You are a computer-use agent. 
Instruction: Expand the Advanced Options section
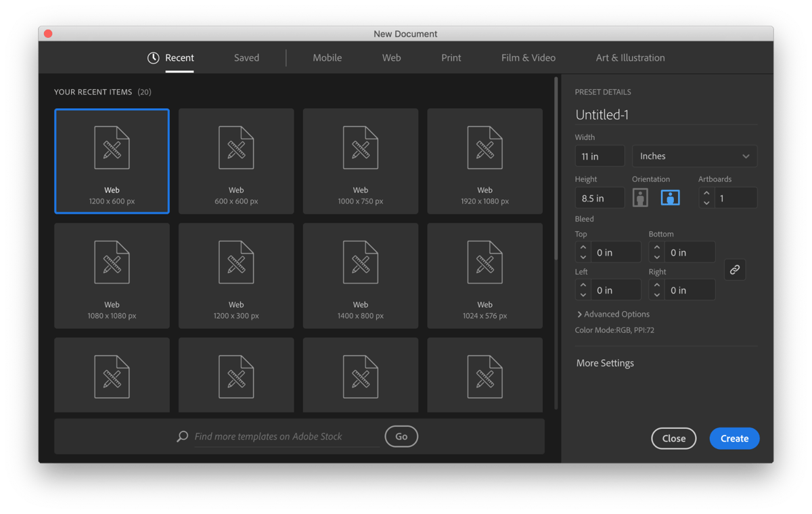612,314
